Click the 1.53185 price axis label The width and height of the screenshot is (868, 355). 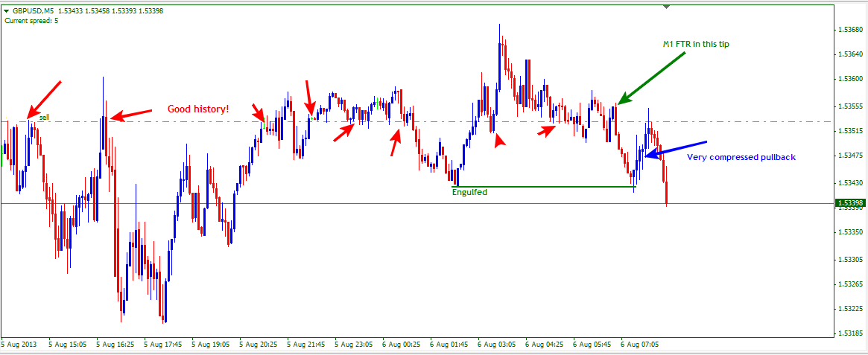[x=850, y=333]
